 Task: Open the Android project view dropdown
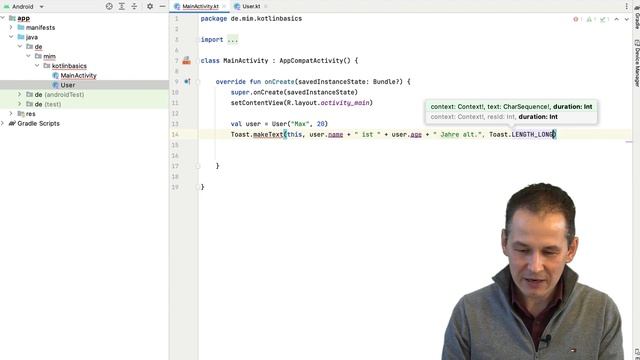tap(23, 7)
